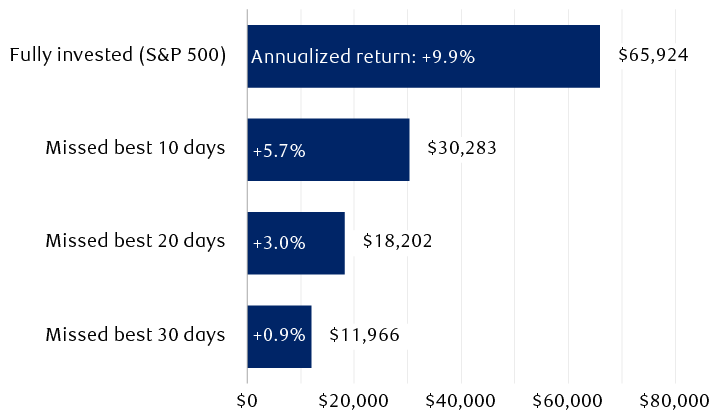Click the +0.9% return annotation
This screenshot has width=718, height=417.
279,335
